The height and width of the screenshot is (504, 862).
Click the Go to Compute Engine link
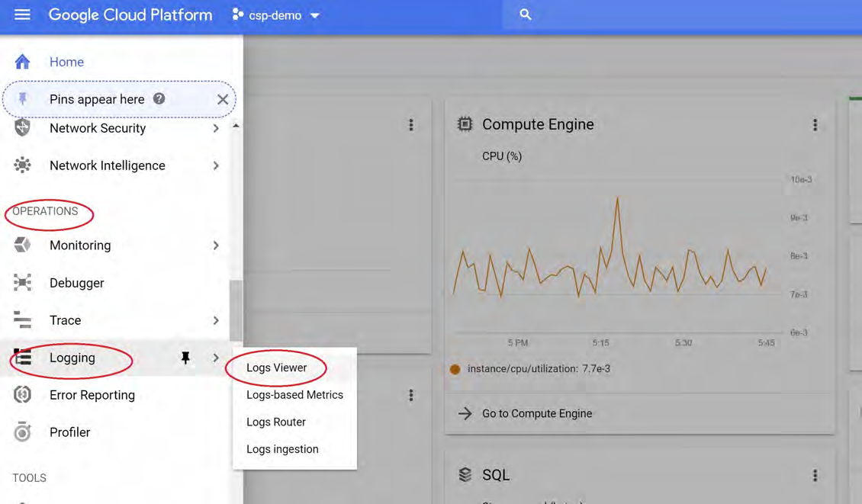click(537, 413)
